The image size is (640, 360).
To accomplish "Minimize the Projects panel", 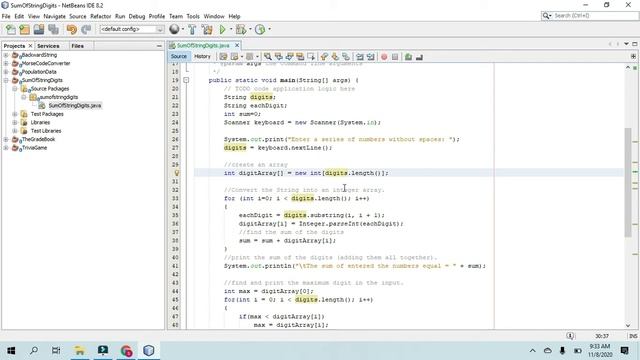I will [x=159, y=46].
